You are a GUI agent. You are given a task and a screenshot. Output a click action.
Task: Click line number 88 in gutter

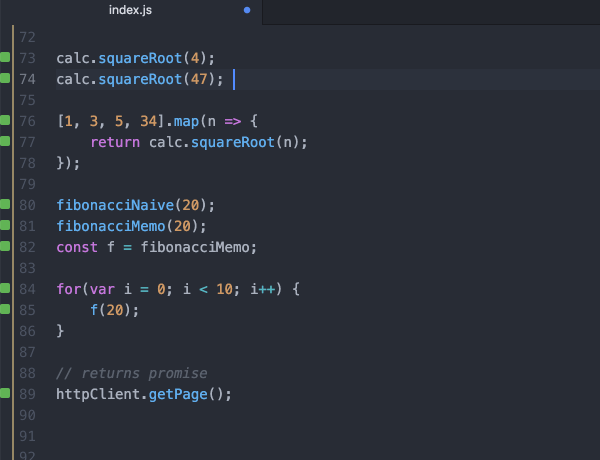tap(28, 373)
